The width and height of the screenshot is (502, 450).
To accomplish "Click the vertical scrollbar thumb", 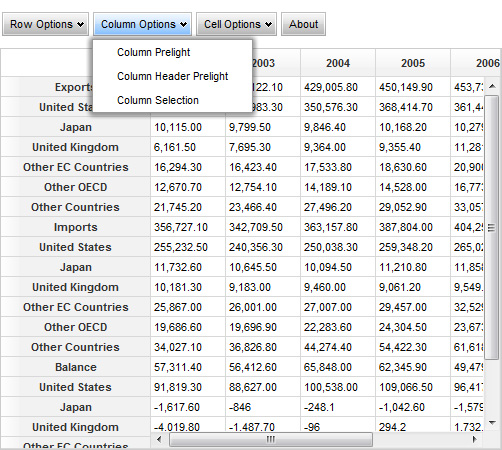I will (491, 228).
